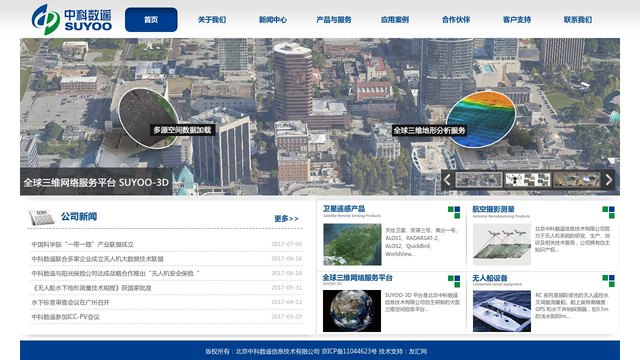Select the third carousel thumbnail image
The image size is (640, 360).
click(x=576, y=180)
